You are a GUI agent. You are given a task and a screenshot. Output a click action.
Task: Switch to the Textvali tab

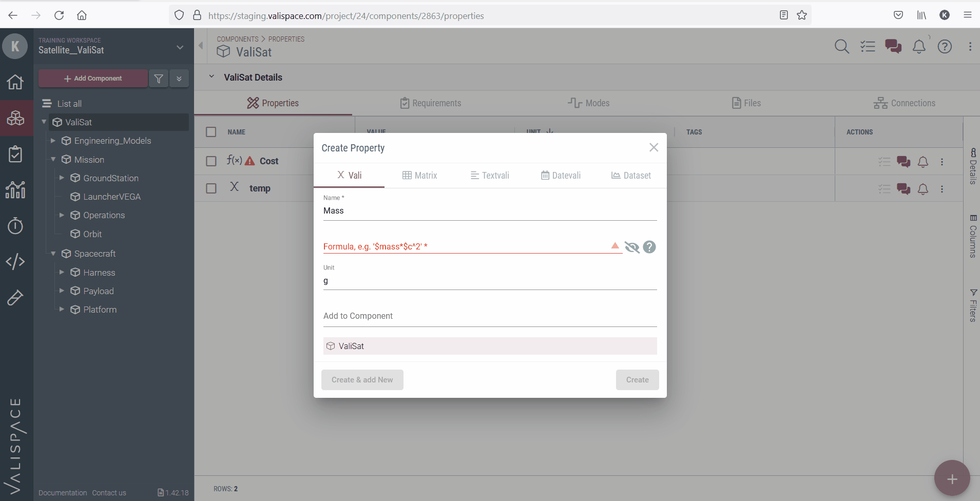click(490, 176)
